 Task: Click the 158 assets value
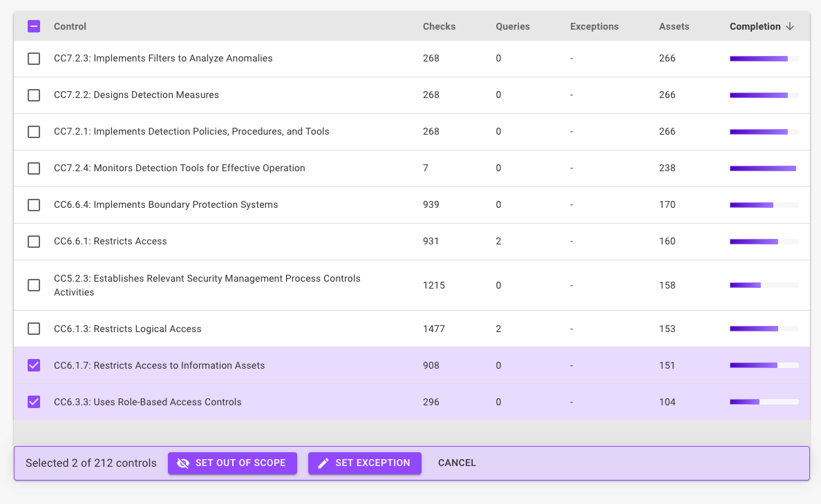pyautogui.click(x=667, y=285)
